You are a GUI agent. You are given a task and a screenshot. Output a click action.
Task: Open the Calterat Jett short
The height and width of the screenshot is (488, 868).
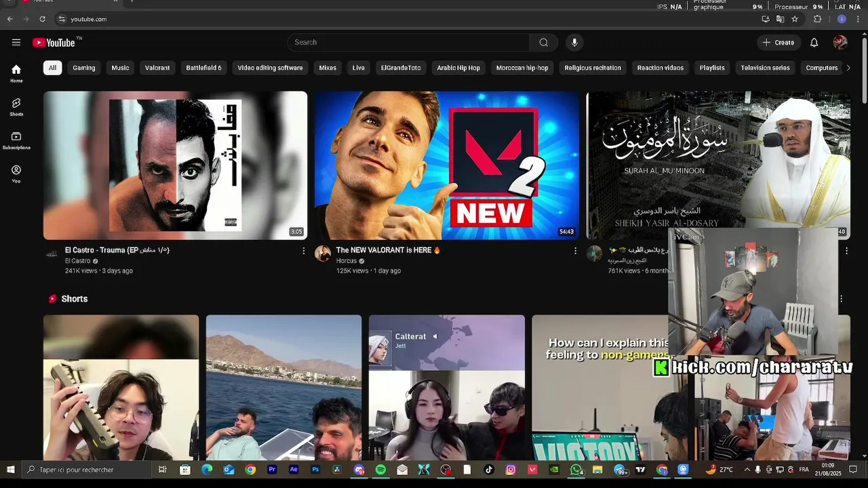pyautogui.click(x=447, y=388)
